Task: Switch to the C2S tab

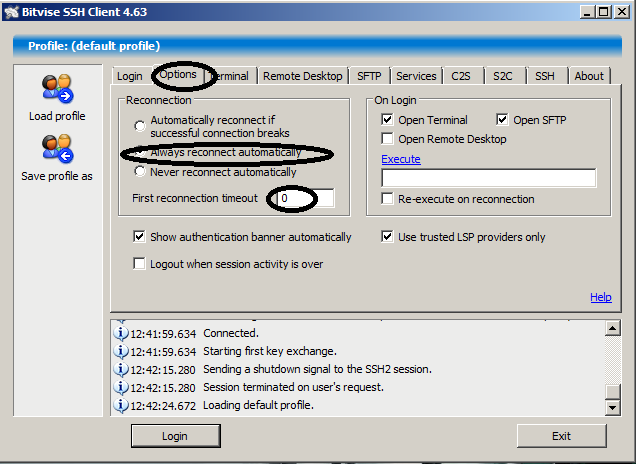Action: (461, 76)
